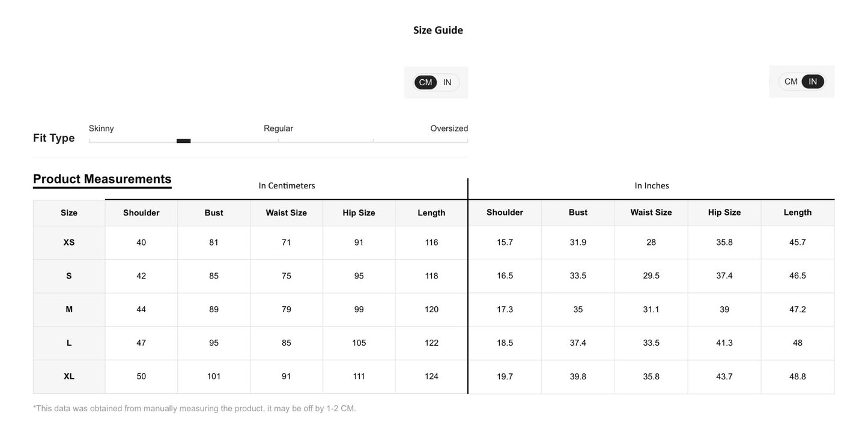This screenshot has width=868, height=437.
Task: Click the L row bust value 95
Action: click(x=214, y=343)
